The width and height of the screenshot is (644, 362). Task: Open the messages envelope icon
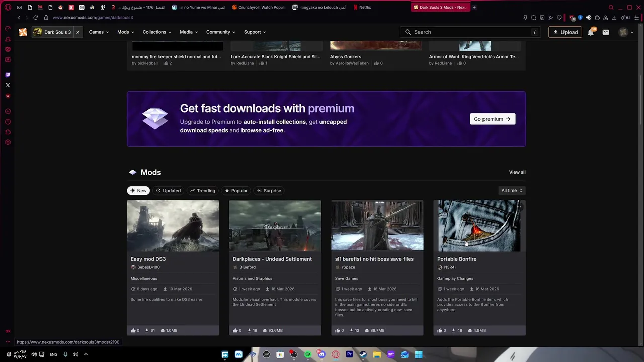pyautogui.click(x=606, y=32)
